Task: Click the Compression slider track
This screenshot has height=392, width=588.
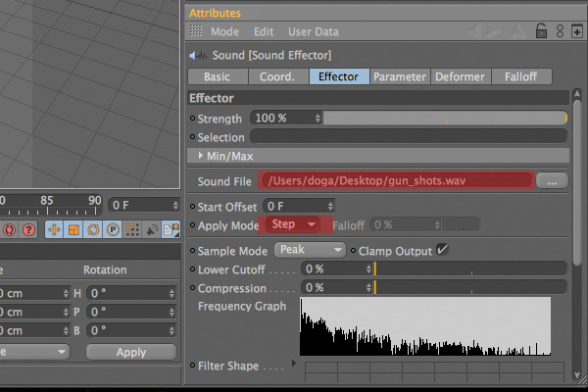Action: pos(470,288)
